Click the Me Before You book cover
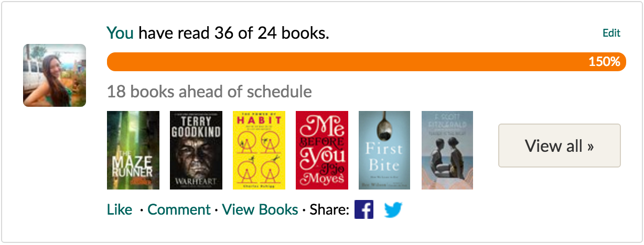Screen dimensions: 644x245 [322, 150]
